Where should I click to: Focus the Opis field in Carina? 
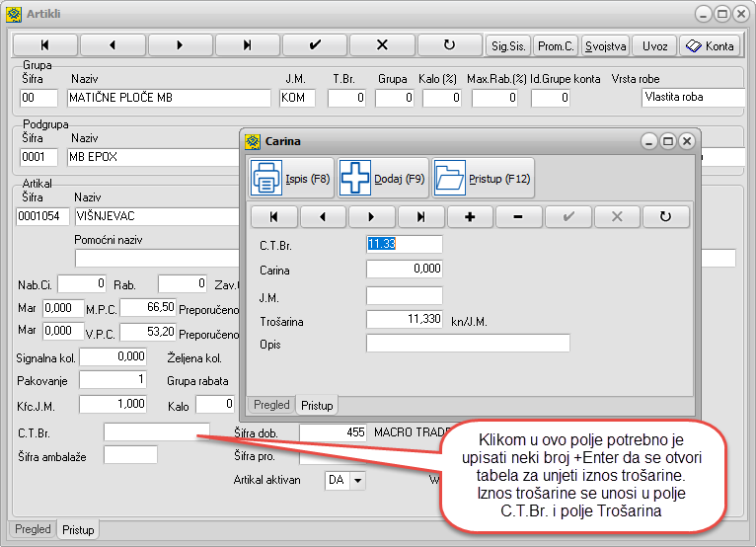point(467,344)
